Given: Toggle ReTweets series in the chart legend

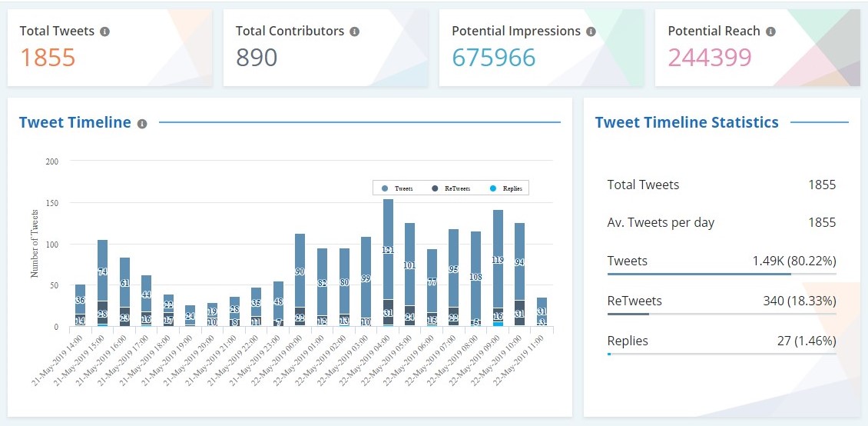Looking at the screenshot, I should (451, 188).
